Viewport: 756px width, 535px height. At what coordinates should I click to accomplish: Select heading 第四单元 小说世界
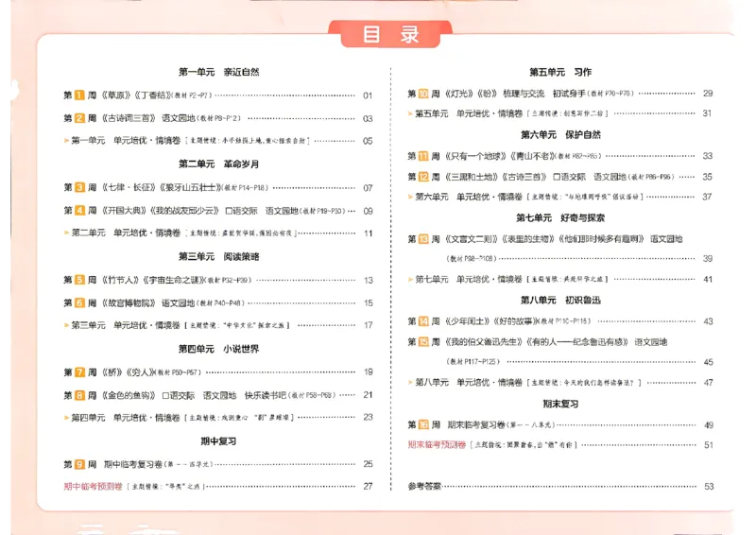coord(219,349)
